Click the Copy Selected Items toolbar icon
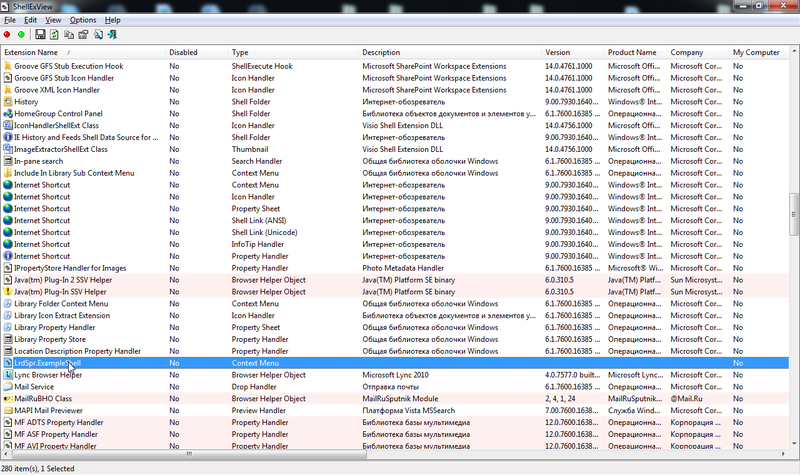Viewport: 800px width, 475px height. (68, 35)
